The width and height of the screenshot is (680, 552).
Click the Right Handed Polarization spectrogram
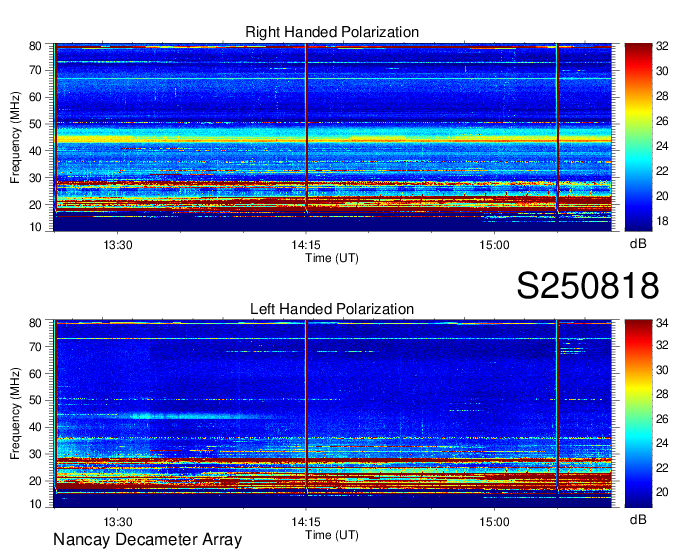pos(333,137)
